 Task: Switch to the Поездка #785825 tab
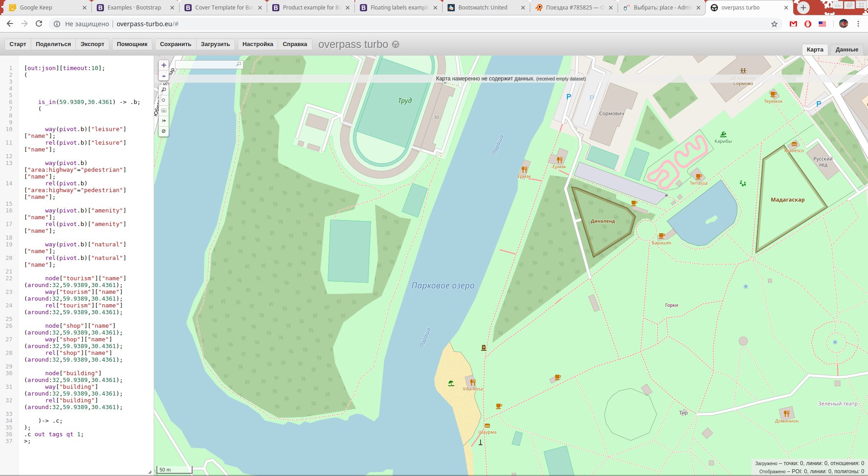point(573,8)
